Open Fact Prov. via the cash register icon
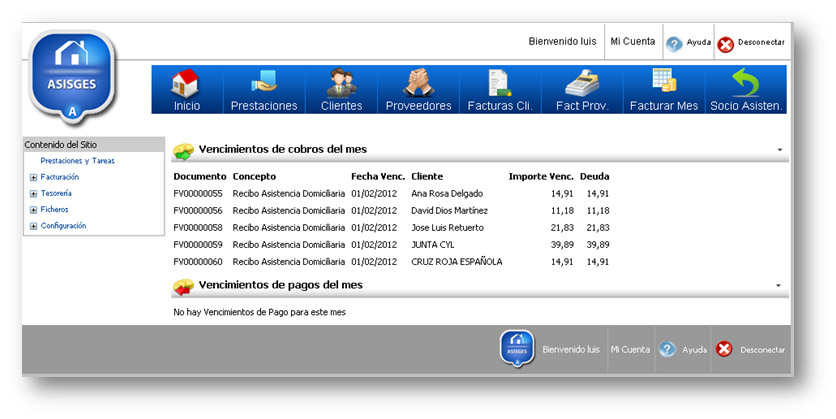 click(x=582, y=84)
